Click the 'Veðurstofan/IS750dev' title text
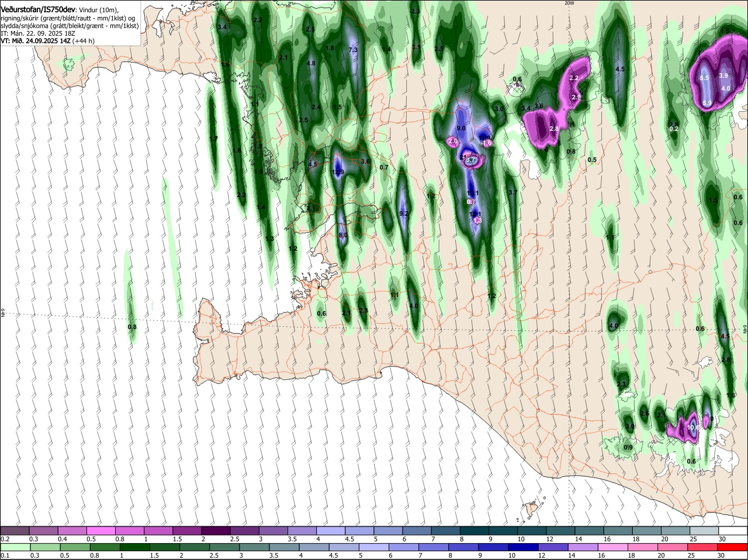 38,10
